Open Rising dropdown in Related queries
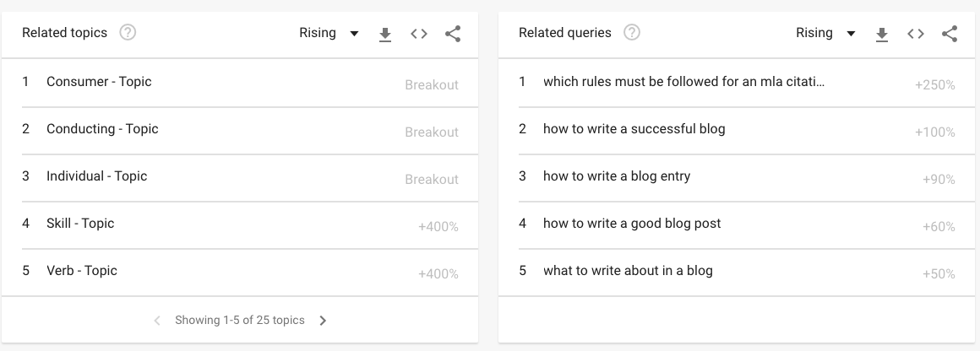Viewport: 980px width, 351px height. click(825, 33)
